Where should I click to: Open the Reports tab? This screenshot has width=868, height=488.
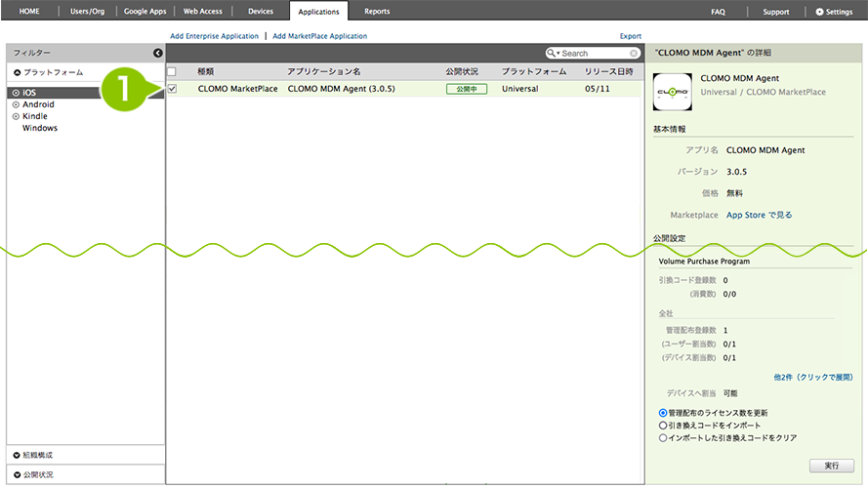377,11
